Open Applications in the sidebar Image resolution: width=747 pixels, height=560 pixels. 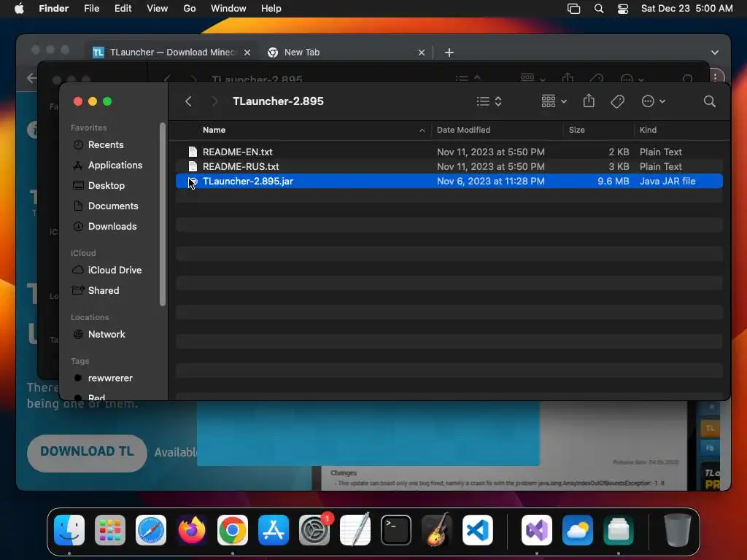click(115, 166)
